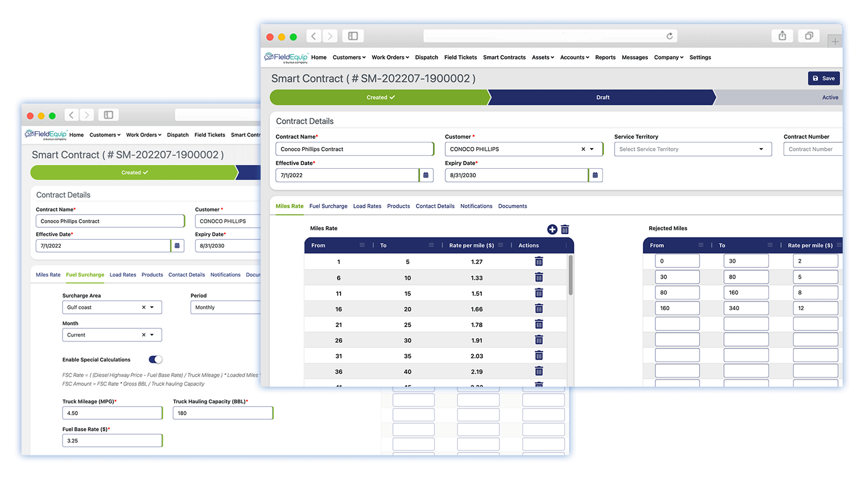This screenshot has width=868, height=479.
Task: Add a new Miles Rate row with plus icon
Action: [x=552, y=230]
